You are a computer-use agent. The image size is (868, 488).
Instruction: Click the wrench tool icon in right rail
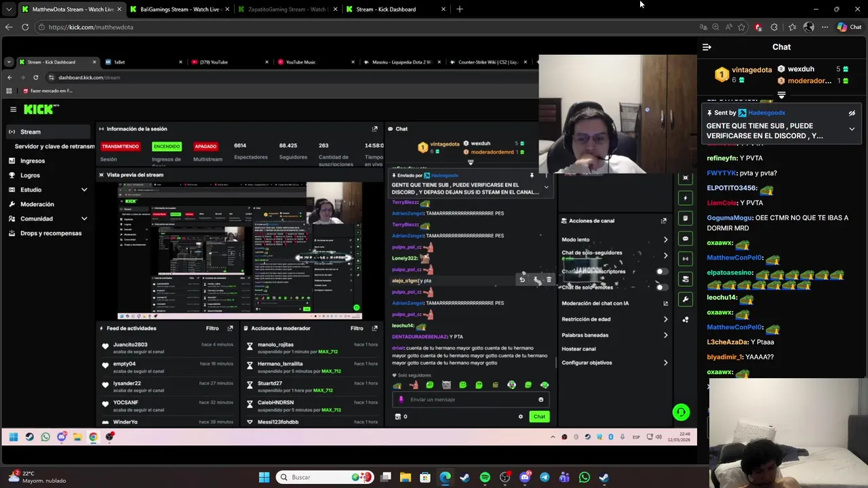point(686,300)
